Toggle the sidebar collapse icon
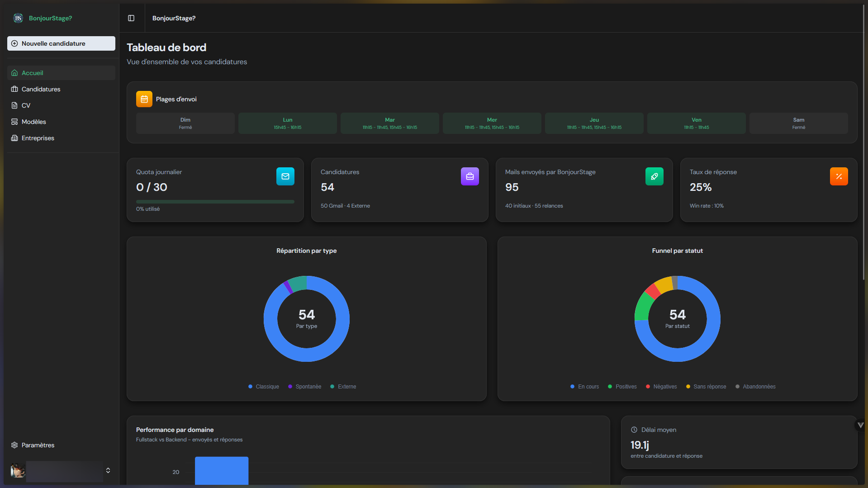The width and height of the screenshot is (868, 488). point(131,18)
